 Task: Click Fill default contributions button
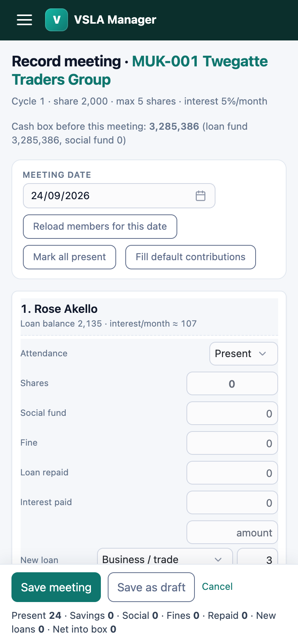point(191,257)
